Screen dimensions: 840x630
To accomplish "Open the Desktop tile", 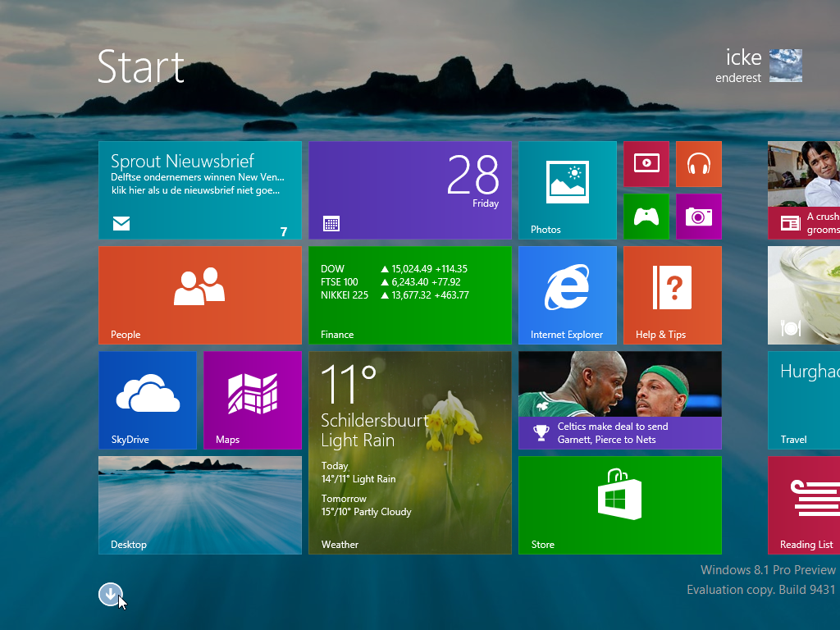I will 199,505.
